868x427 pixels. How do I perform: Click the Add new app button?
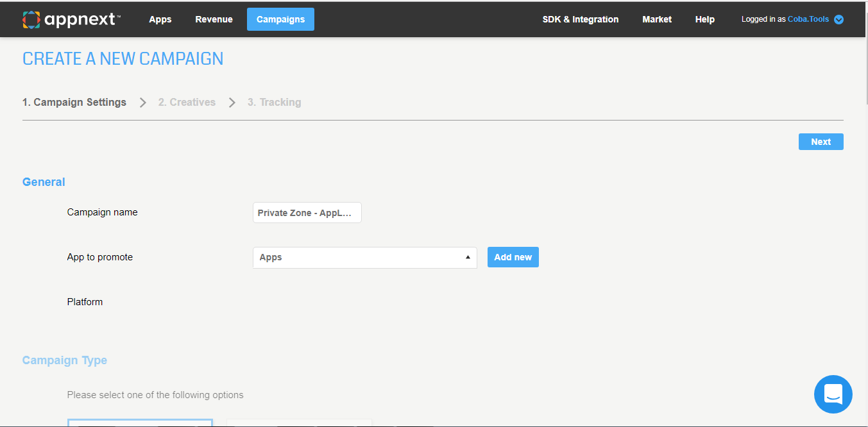[x=513, y=257]
